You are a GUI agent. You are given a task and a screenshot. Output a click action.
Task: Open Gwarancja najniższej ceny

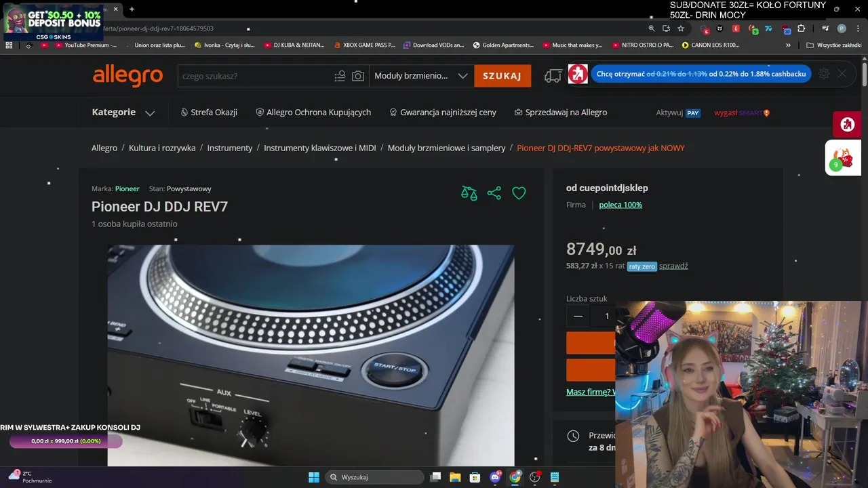coord(443,113)
